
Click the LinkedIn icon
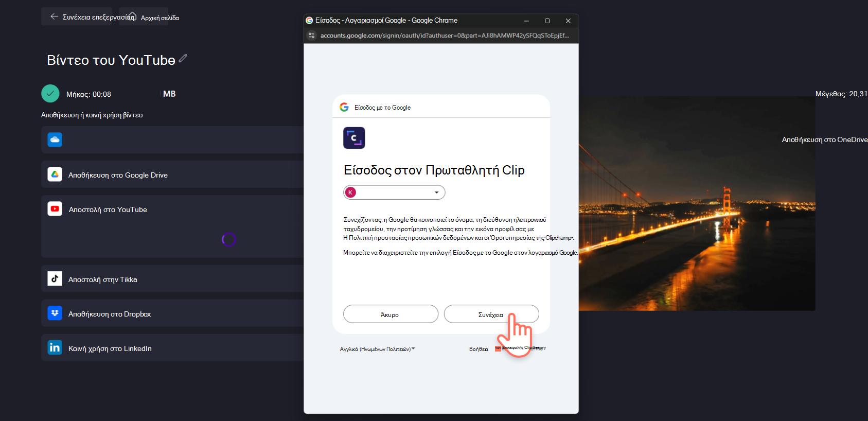[x=55, y=347]
